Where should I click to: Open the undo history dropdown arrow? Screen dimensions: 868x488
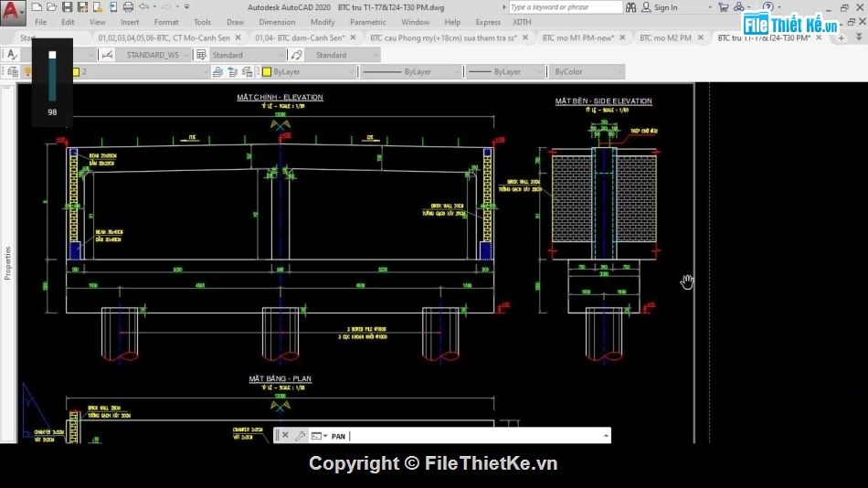click(154, 7)
